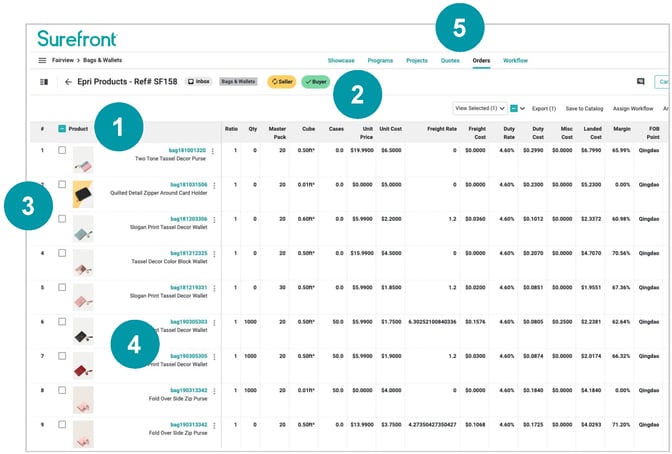Go to the Showcase tab

point(341,61)
